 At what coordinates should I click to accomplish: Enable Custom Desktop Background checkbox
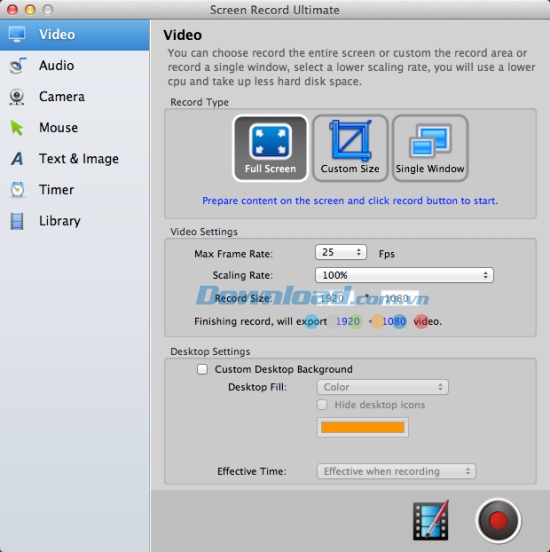(202, 369)
